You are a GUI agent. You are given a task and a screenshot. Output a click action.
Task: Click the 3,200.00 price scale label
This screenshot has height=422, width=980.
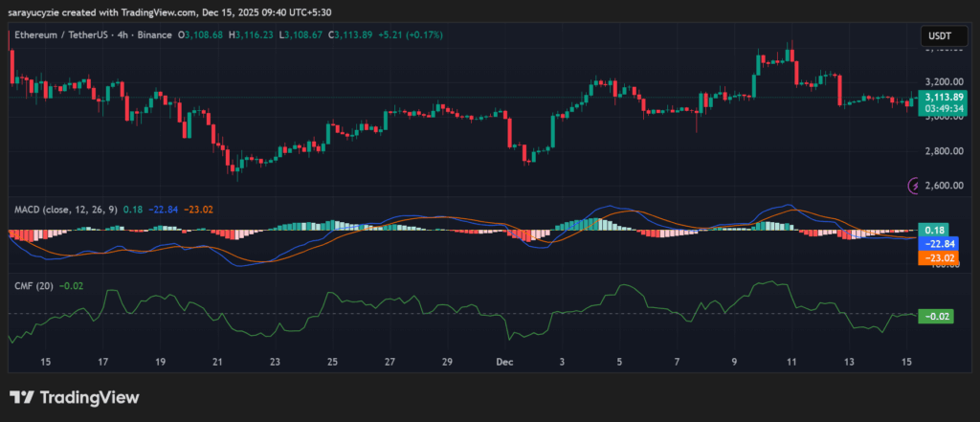935,82
